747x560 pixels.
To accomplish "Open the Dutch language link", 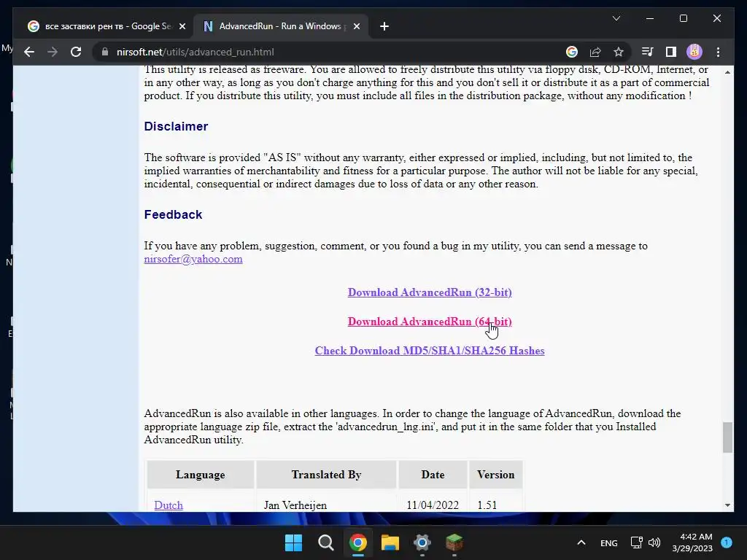I will [x=169, y=505].
